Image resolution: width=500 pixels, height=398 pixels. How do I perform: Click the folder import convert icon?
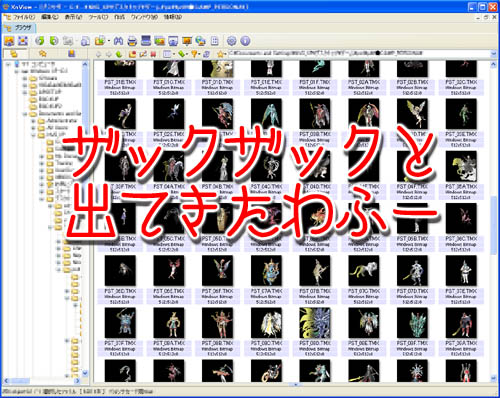[99, 41]
